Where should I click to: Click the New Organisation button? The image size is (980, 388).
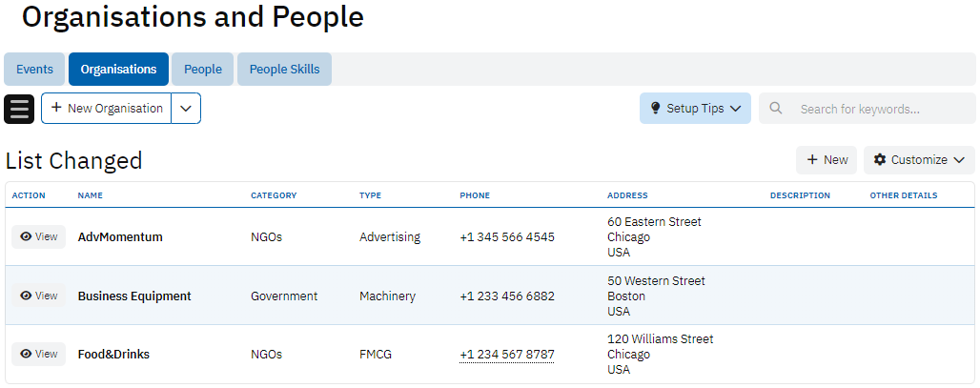(107, 109)
